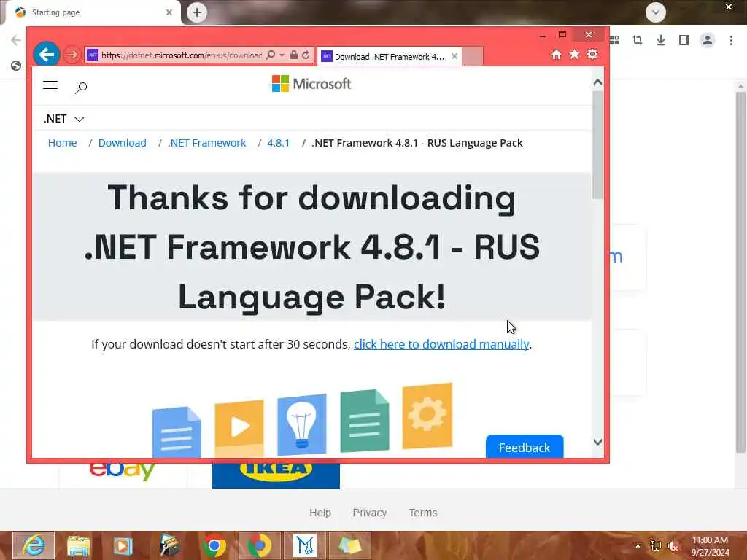Open downloads icon in background browser toolbar
Screen dimensions: 747x560
pos(661,40)
